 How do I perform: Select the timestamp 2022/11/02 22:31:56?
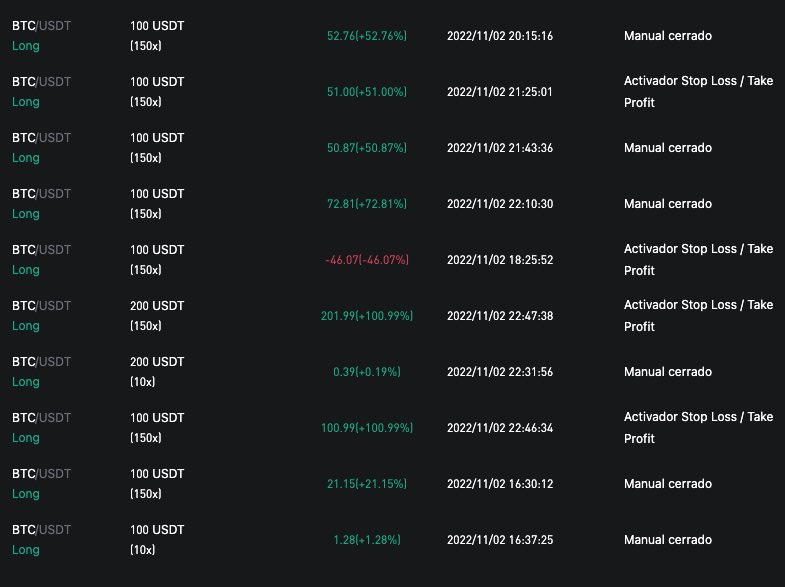pyautogui.click(x=500, y=372)
